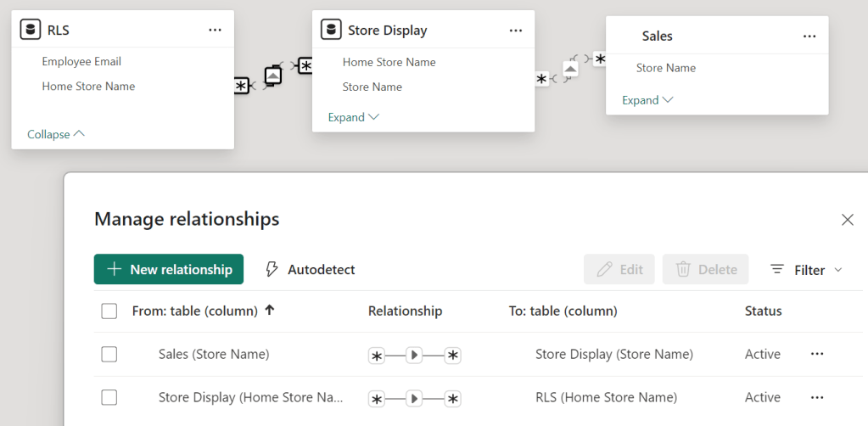Close the Manage relationships dialog
This screenshot has height=426, width=868.
pyautogui.click(x=847, y=220)
